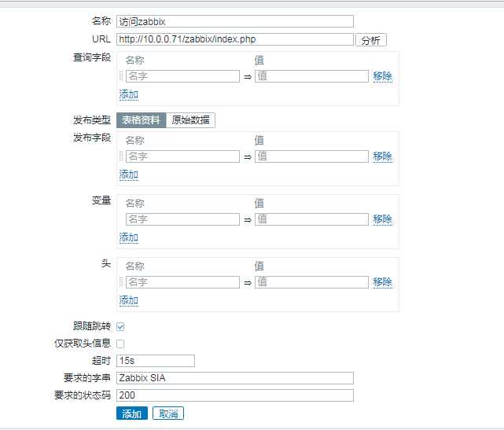Enable the 仅获取头信息 checkbox
The width and height of the screenshot is (504, 430).
120,344
